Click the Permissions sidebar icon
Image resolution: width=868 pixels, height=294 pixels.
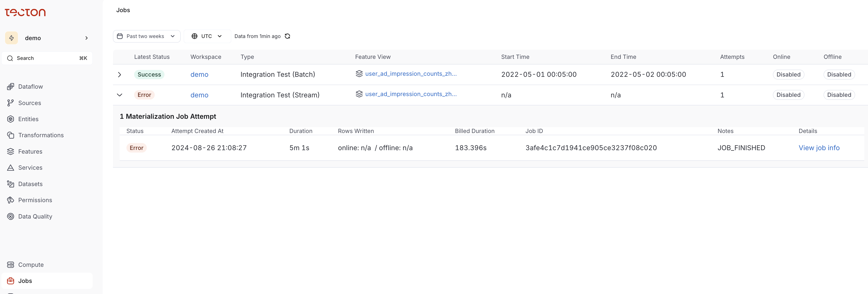pyautogui.click(x=11, y=200)
